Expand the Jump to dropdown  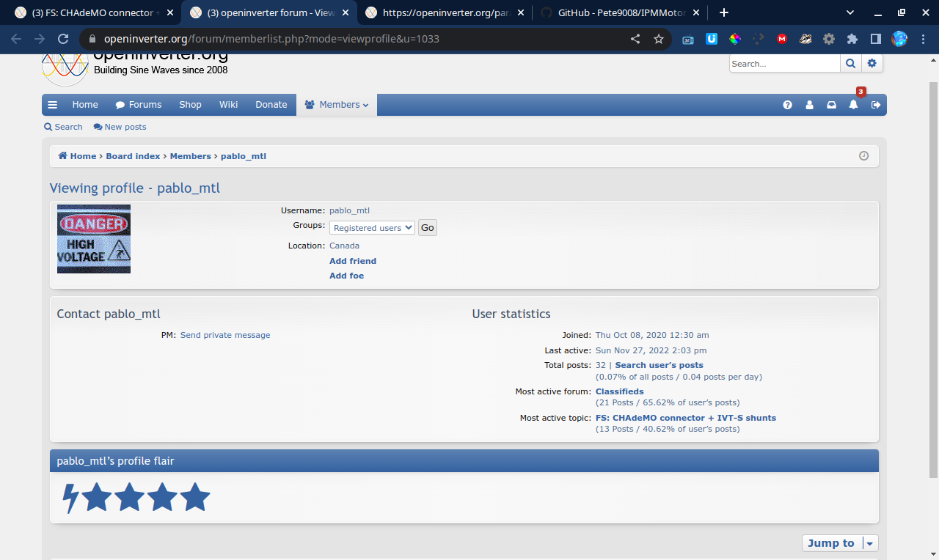tap(840, 543)
